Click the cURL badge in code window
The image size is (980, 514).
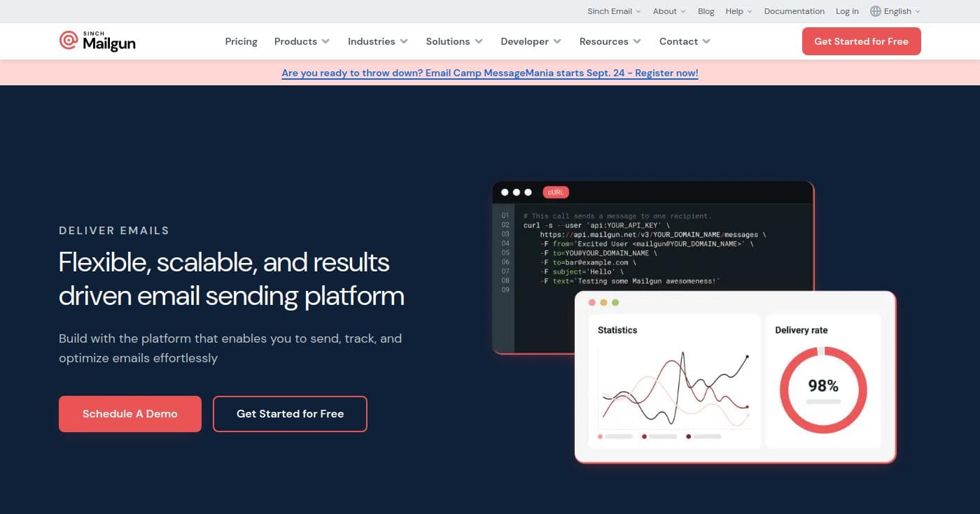pos(556,192)
